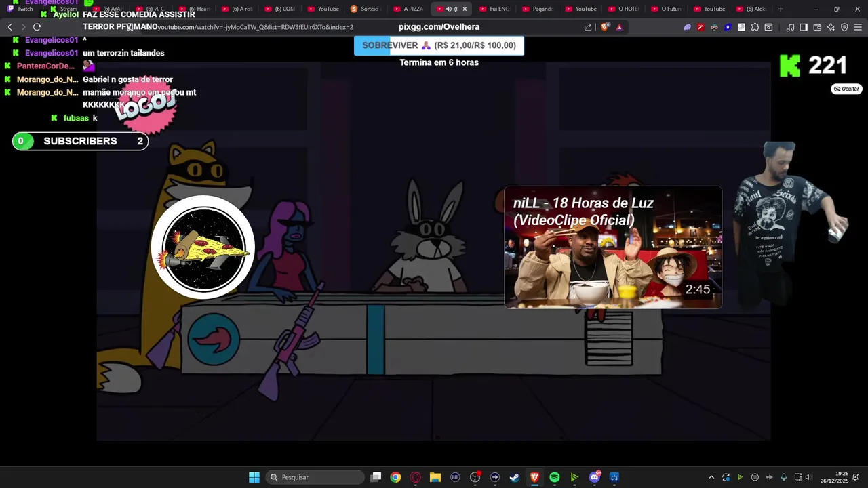Open the media control music-note icon
Screen dimensions: 868x488
pyautogui.click(x=790, y=27)
